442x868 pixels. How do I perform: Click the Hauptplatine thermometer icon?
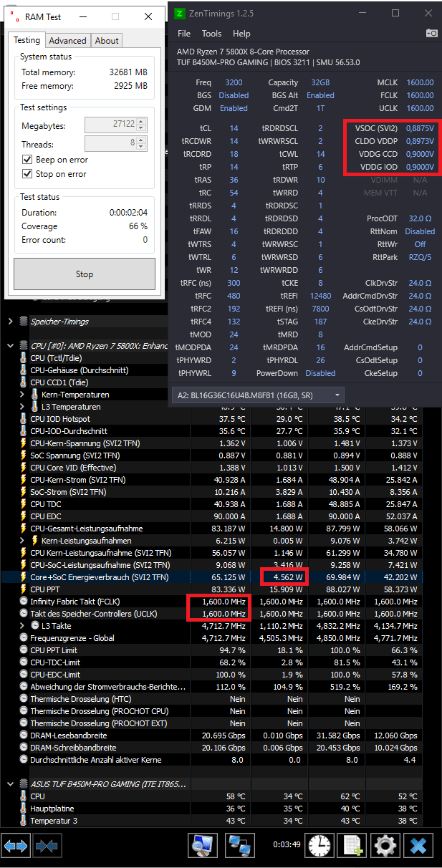click(x=24, y=809)
